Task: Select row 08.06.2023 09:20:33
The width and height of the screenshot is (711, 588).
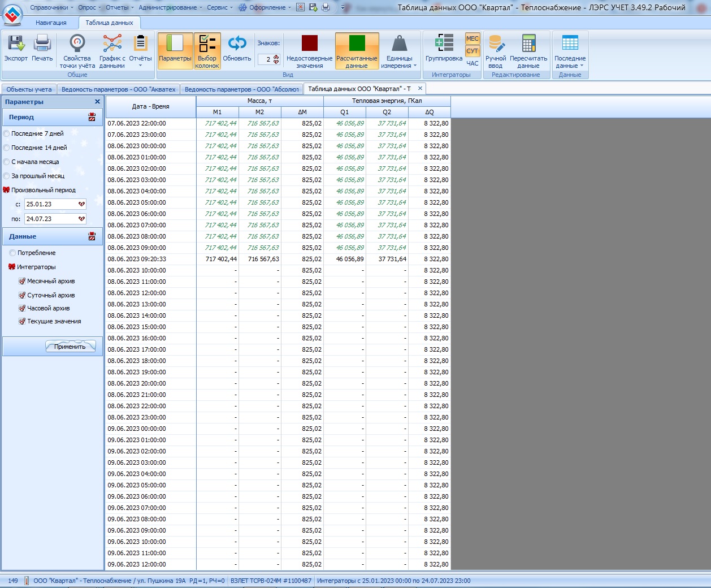Action: click(278, 259)
